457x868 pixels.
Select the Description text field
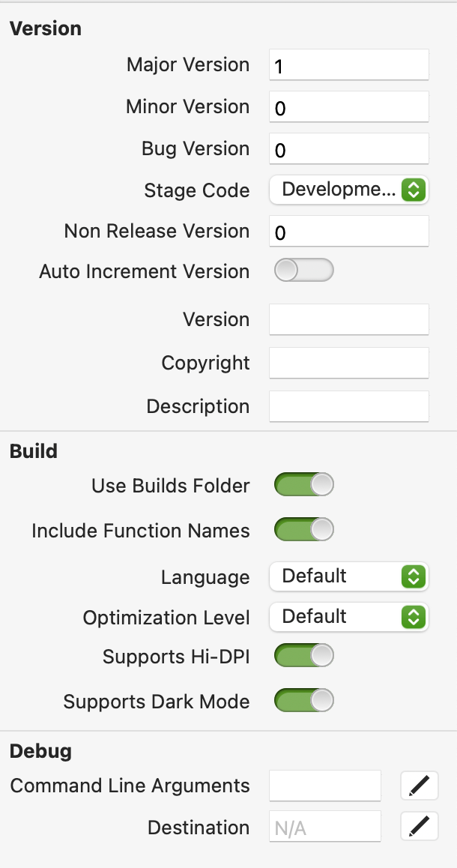point(348,406)
